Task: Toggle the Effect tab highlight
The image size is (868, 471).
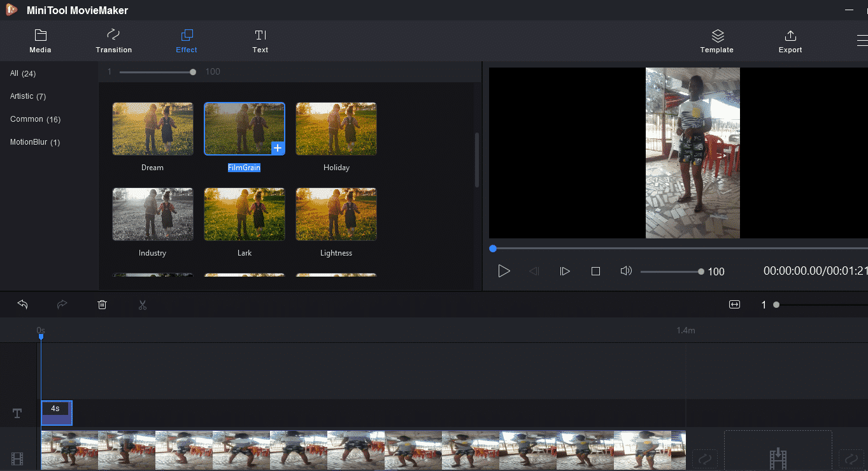Action: pos(186,41)
